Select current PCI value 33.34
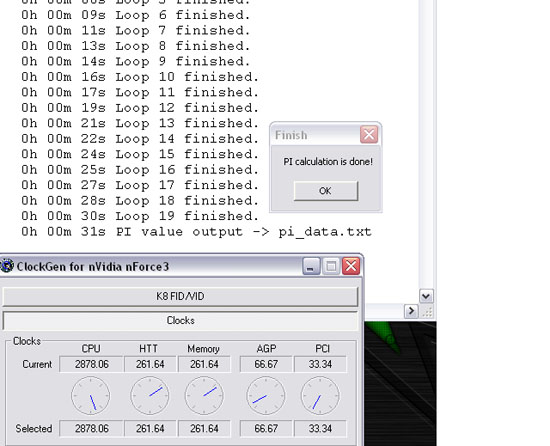550x446 pixels. point(320,364)
